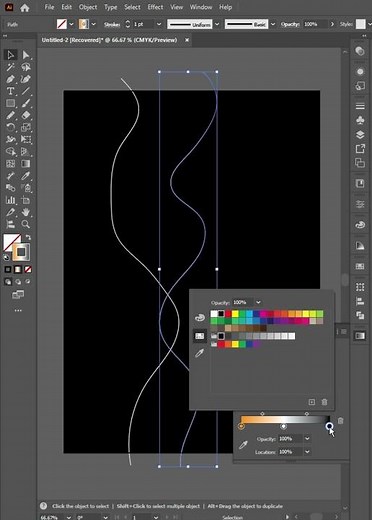Choose the Magic Wand tool

(x=11, y=67)
